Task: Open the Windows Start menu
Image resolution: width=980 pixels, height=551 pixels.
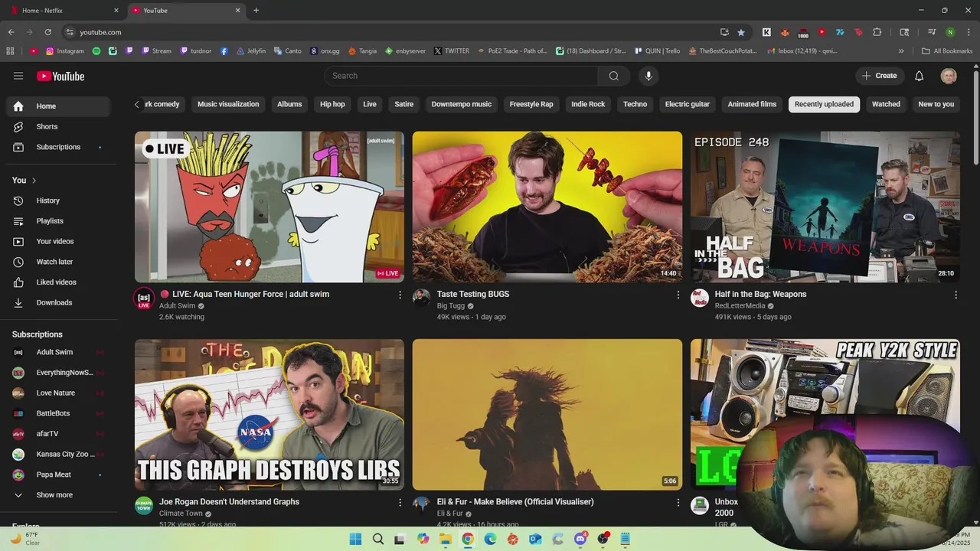Action: 355,539
